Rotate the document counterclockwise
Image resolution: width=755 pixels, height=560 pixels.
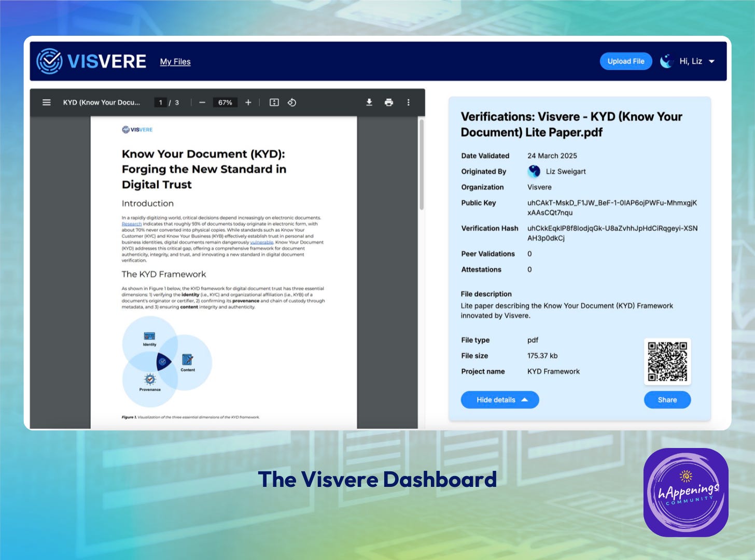click(x=292, y=103)
